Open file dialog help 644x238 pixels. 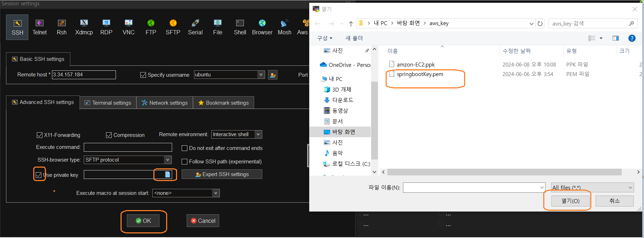632,38
